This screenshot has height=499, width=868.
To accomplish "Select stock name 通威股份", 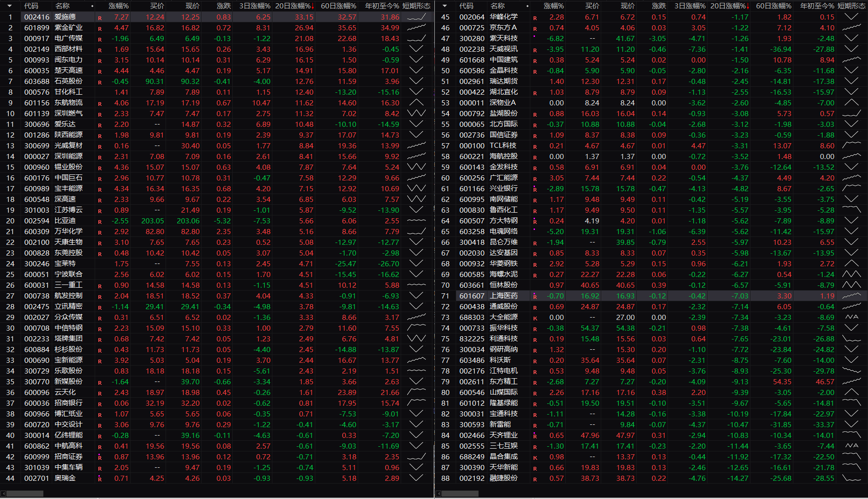I will click(x=504, y=306).
